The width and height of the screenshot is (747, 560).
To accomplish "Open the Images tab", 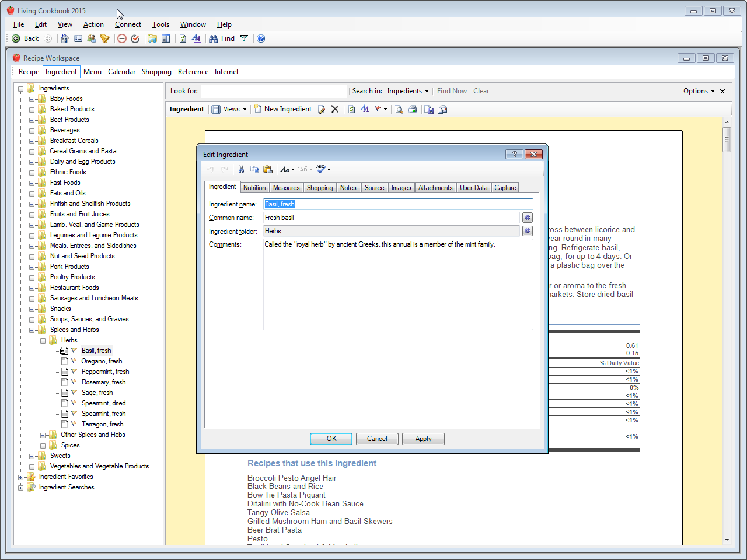I will click(401, 188).
